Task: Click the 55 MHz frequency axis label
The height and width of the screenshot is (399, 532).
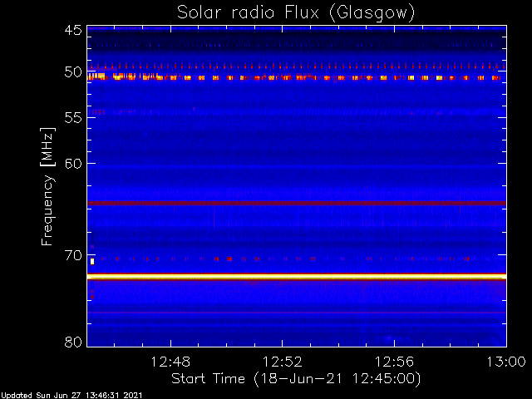Action: pyautogui.click(x=73, y=118)
